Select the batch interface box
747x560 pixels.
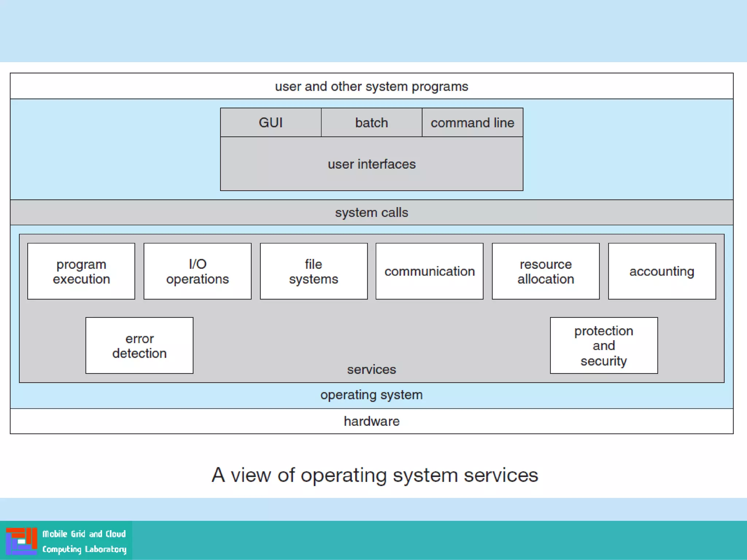371,122
